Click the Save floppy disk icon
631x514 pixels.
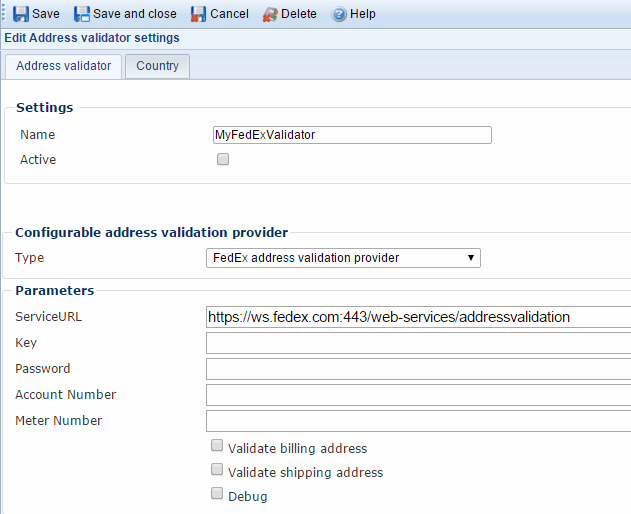point(20,14)
